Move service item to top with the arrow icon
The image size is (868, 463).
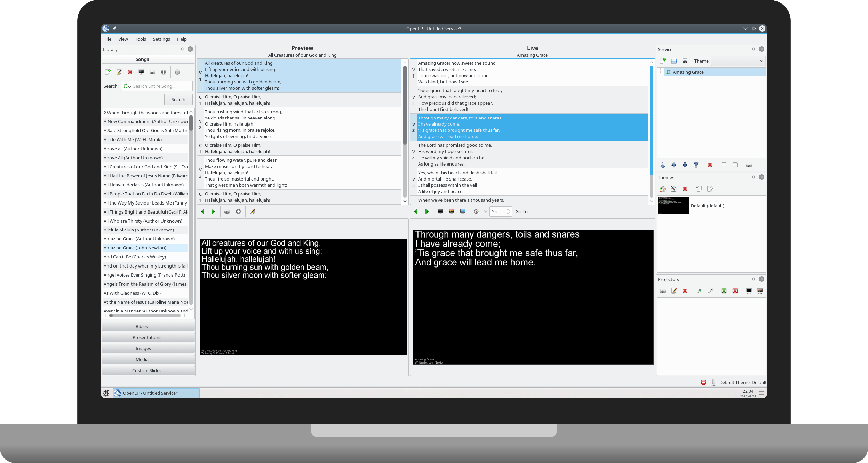tap(663, 165)
